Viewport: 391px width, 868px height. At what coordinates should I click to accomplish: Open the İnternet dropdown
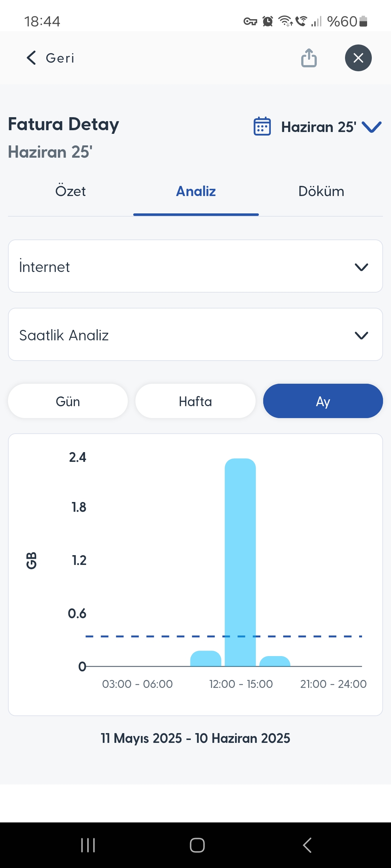pyautogui.click(x=195, y=266)
